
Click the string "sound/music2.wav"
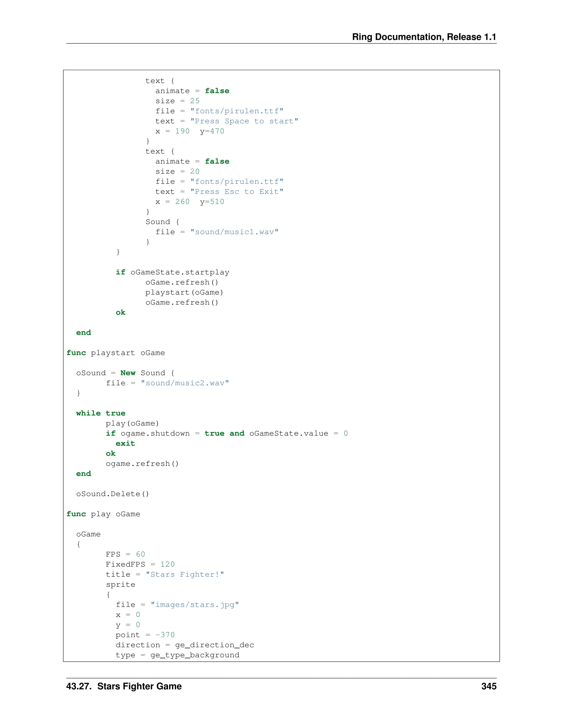185,383
